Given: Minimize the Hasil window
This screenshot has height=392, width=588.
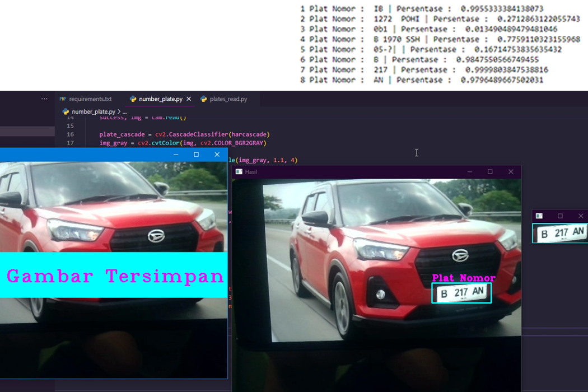Looking at the screenshot, I should 469,172.
